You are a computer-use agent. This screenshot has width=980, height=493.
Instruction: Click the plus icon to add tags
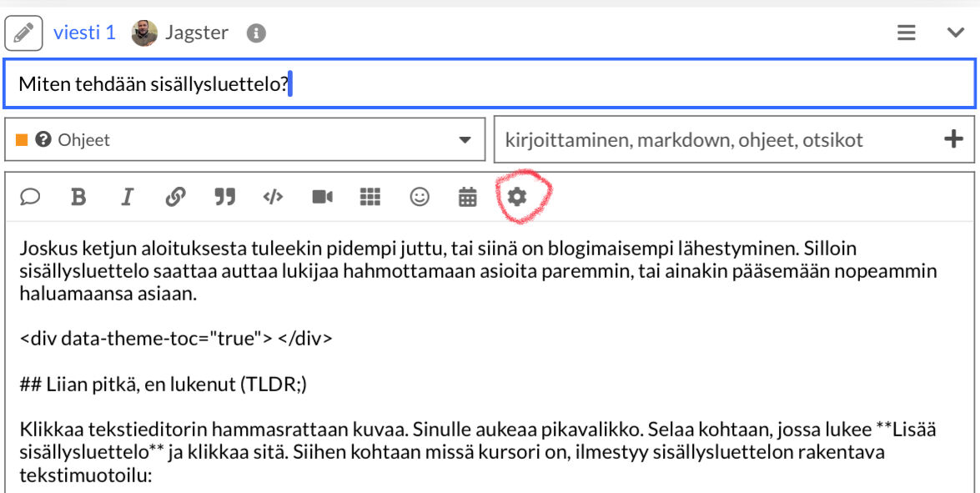(x=952, y=139)
